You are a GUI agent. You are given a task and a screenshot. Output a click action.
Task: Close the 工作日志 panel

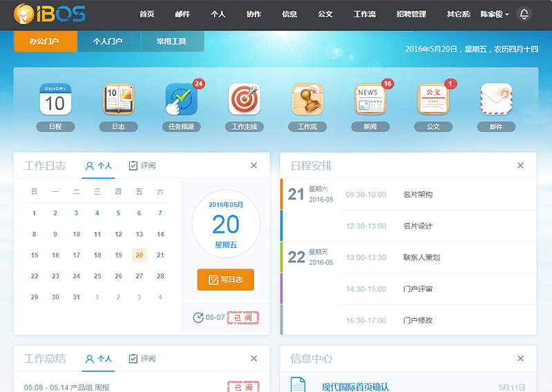click(254, 165)
